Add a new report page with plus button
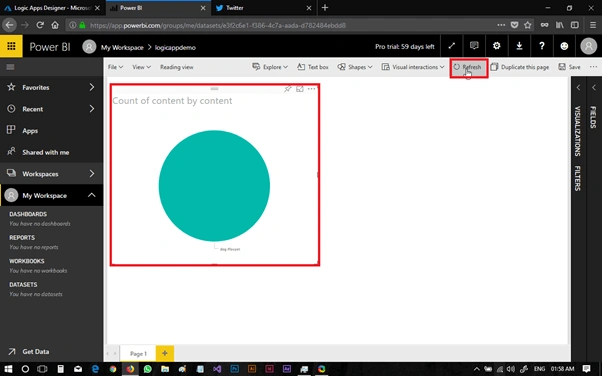The width and height of the screenshot is (602, 376). (165, 353)
